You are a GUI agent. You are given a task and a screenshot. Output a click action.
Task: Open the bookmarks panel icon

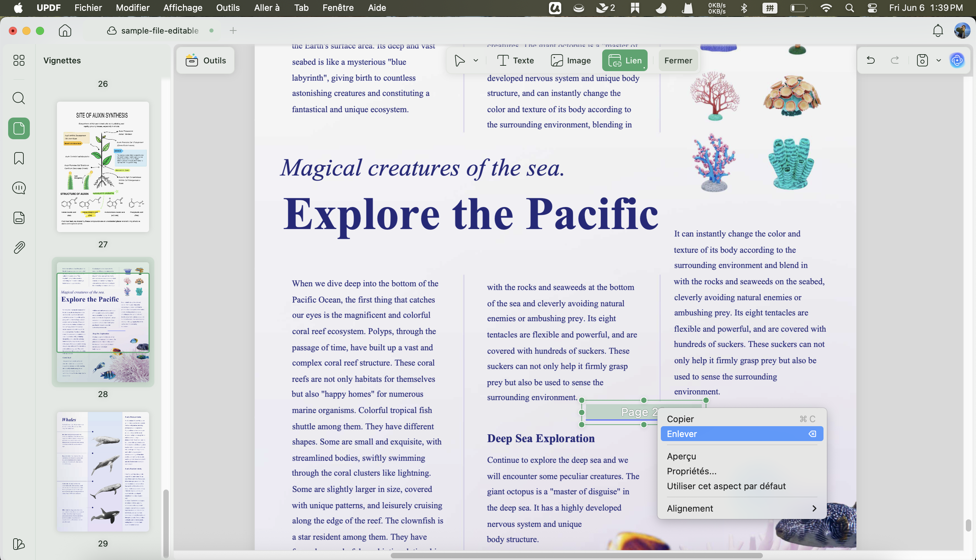(19, 158)
